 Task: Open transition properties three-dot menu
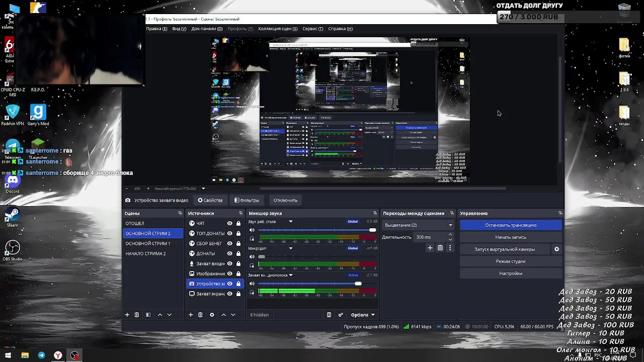coord(450,248)
